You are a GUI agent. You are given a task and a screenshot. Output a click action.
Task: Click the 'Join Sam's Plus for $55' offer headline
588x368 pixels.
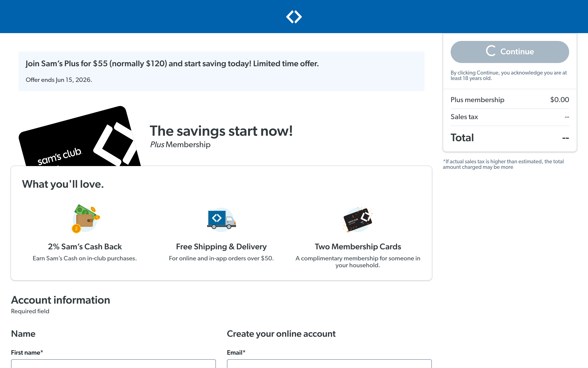[172, 63]
